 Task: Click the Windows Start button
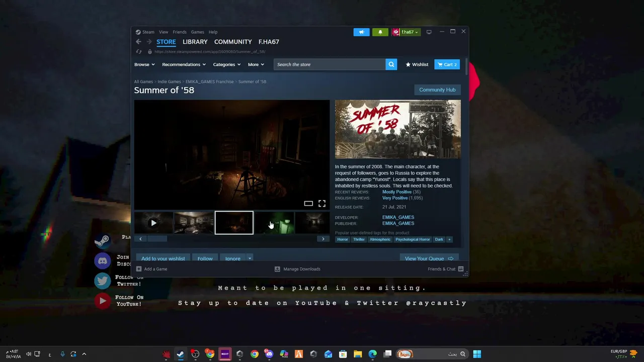477,354
